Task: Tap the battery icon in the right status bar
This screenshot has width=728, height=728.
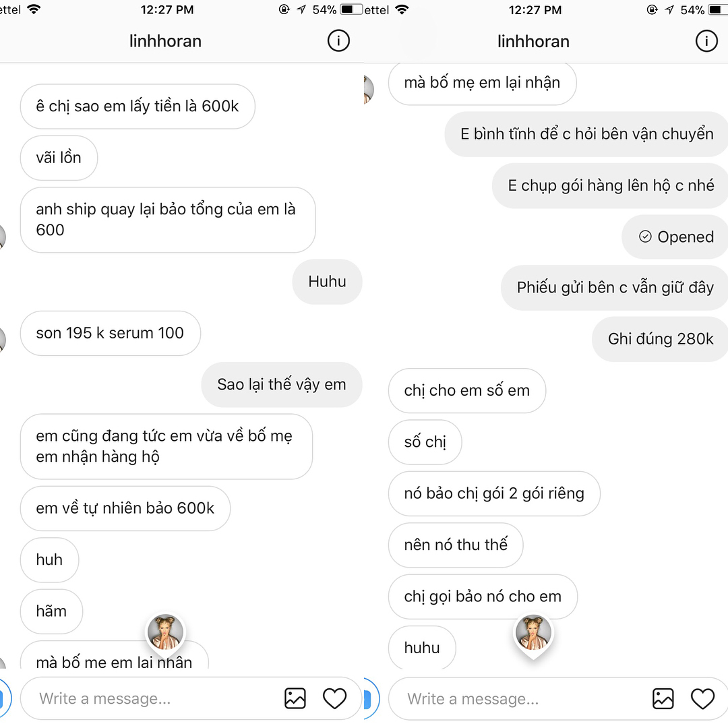Action: (x=717, y=9)
